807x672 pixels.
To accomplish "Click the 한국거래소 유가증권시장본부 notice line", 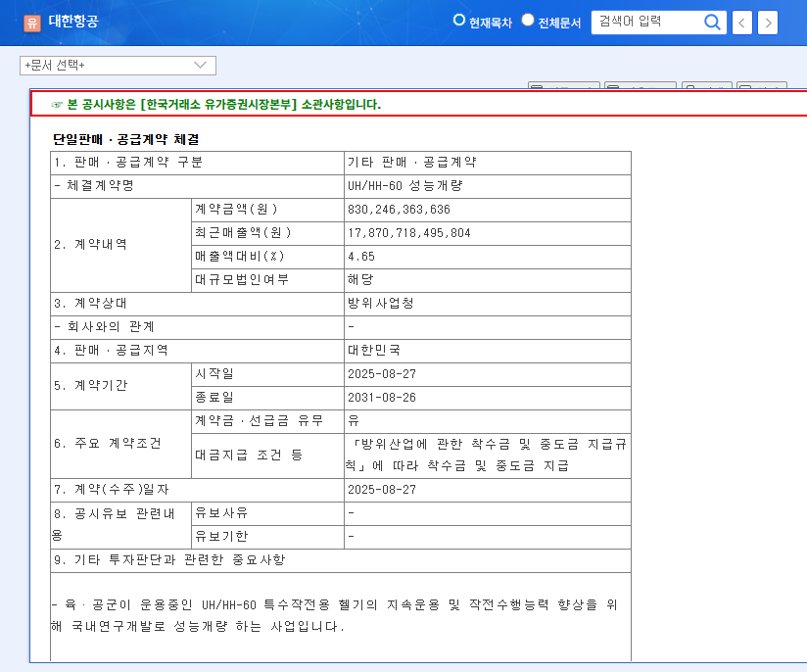I will pyautogui.click(x=224, y=105).
